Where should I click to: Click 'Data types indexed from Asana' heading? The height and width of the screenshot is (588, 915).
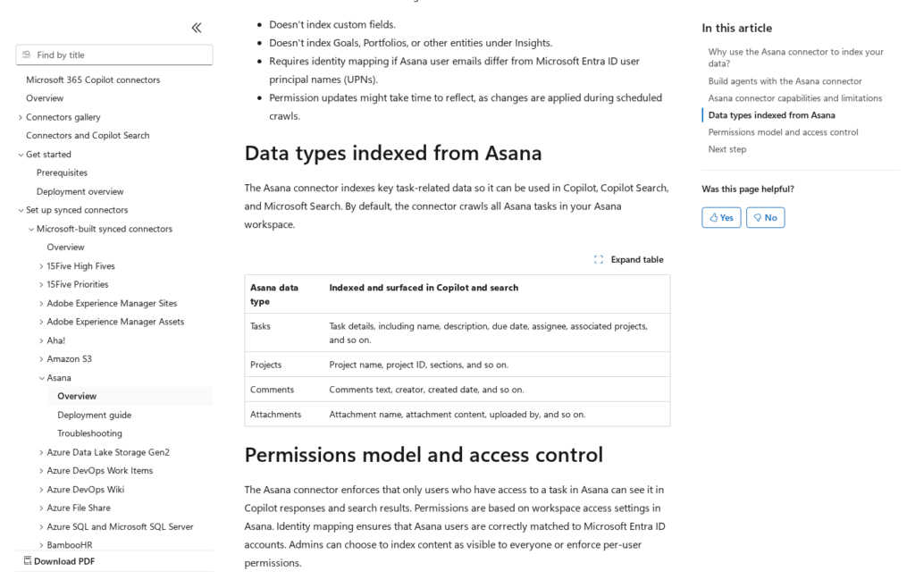click(x=393, y=153)
